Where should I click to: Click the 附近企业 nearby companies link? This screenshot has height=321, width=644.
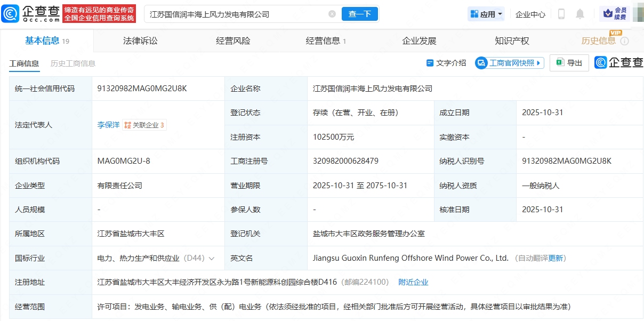click(413, 282)
